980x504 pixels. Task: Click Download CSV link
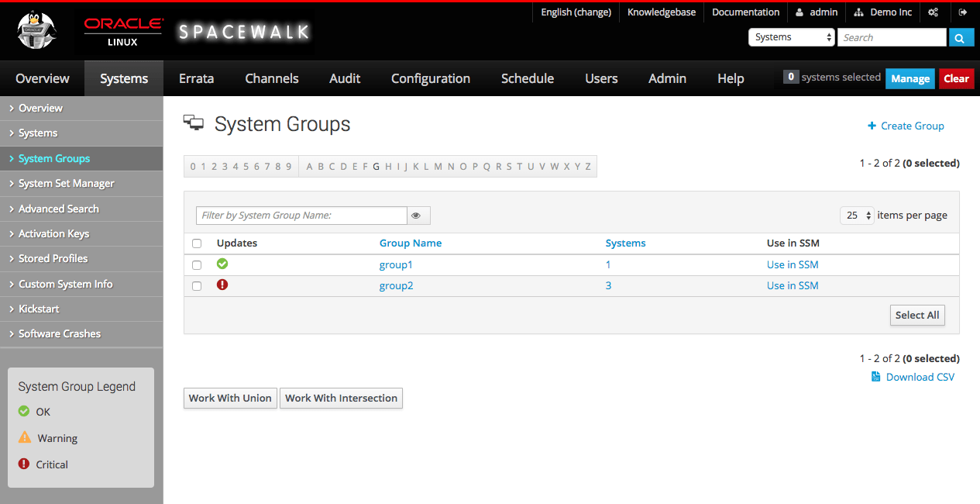click(920, 377)
